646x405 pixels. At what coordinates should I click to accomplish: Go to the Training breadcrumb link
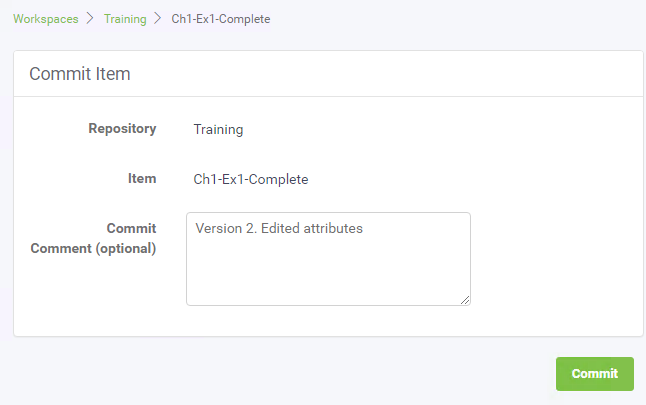click(x=125, y=19)
